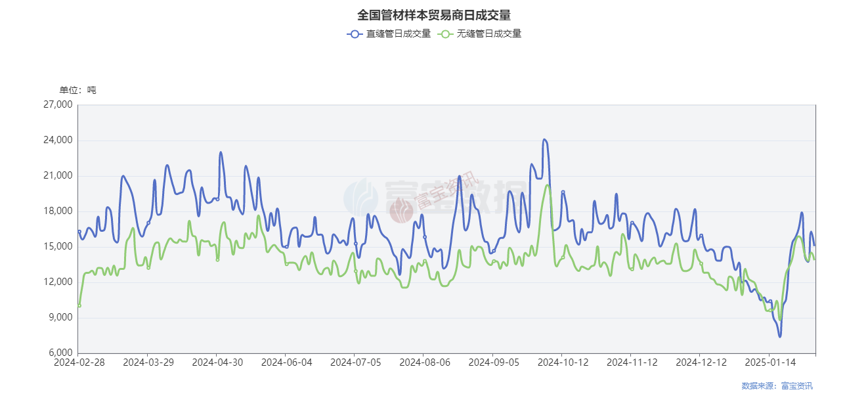The height and width of the screenshot is (394, 868).
Task: Select the 2024-03-29 x-axis date label
Action: click(x=147, y=362)
